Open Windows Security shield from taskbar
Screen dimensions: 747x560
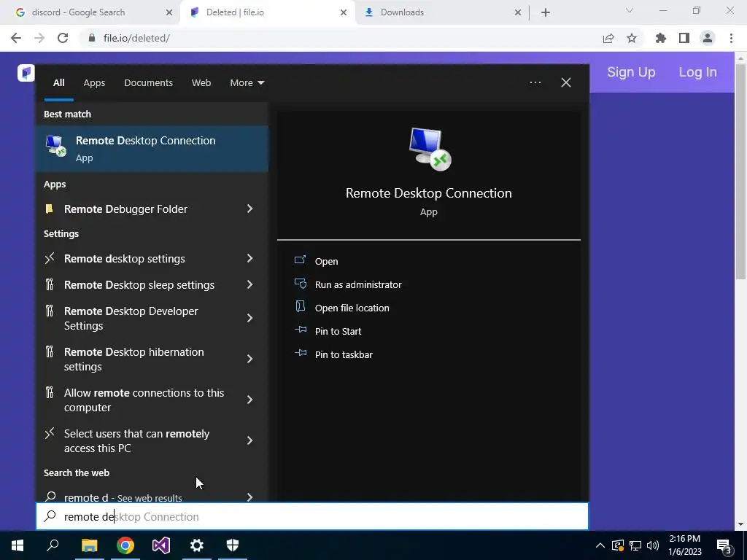(x=233, y=545)
